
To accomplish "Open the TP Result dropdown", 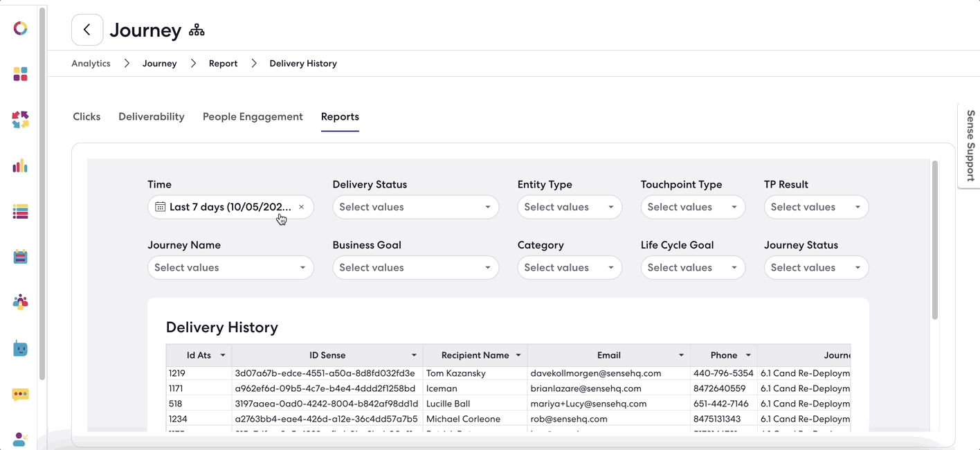I will pyautogui.click(x=816, y=207).
